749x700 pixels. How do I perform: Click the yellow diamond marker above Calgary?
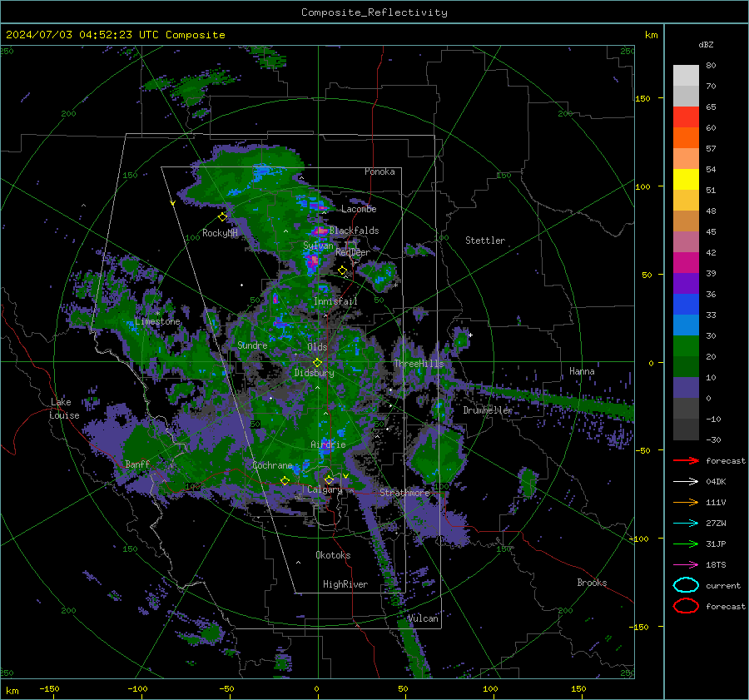click(x=329, y=479)
